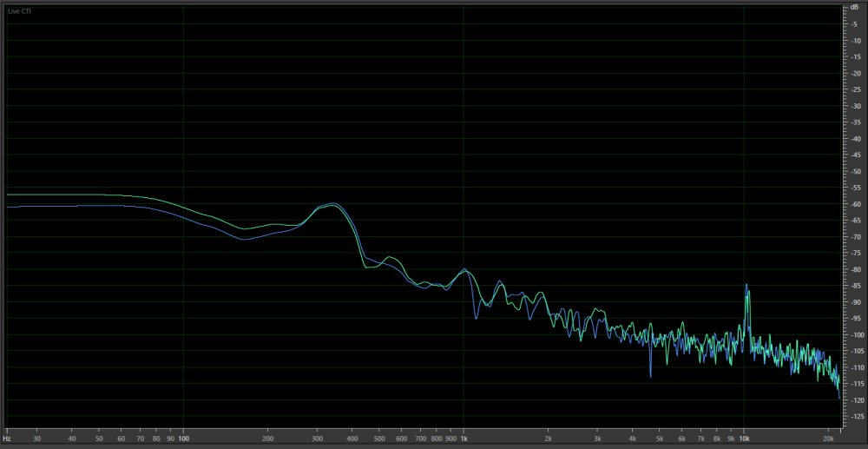Click the dB unit label on the level scale
Screen dimensions: 868x449
(x=855, y=8)
